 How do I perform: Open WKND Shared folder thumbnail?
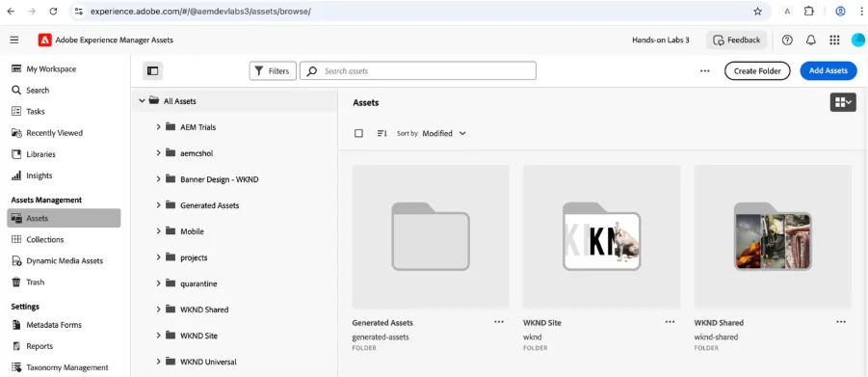[773, 236]
